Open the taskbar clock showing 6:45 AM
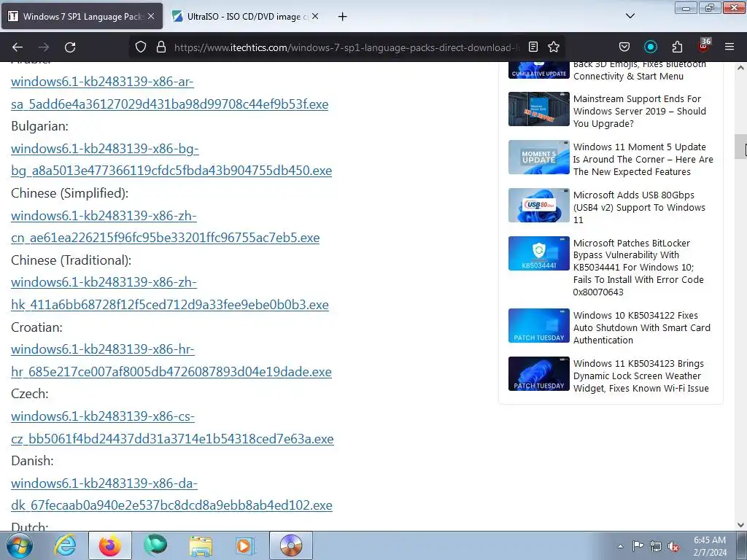 (x=710, y=546)
